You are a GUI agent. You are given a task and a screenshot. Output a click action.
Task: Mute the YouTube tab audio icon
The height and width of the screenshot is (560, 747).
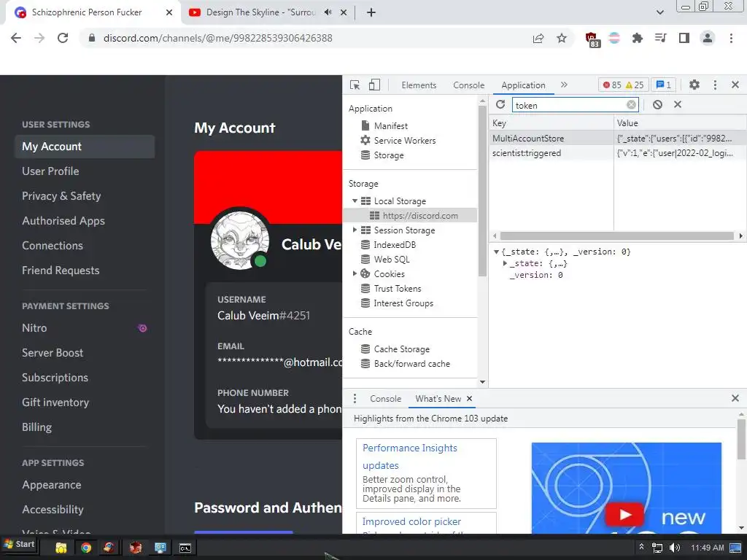coord(328,12)
